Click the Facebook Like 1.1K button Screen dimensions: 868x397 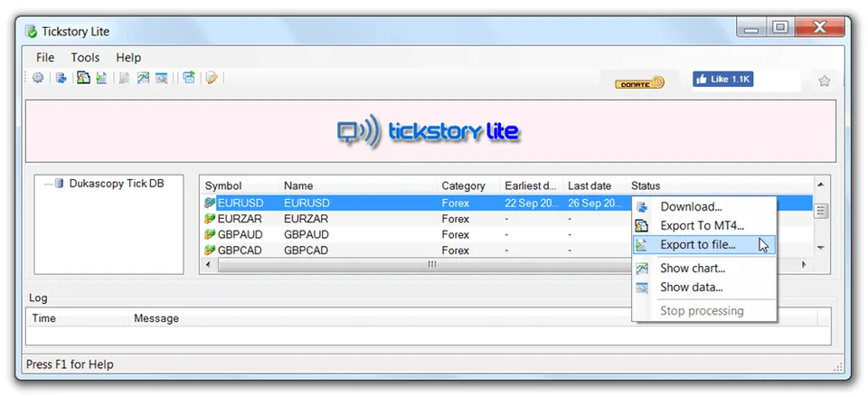(723, 80)
